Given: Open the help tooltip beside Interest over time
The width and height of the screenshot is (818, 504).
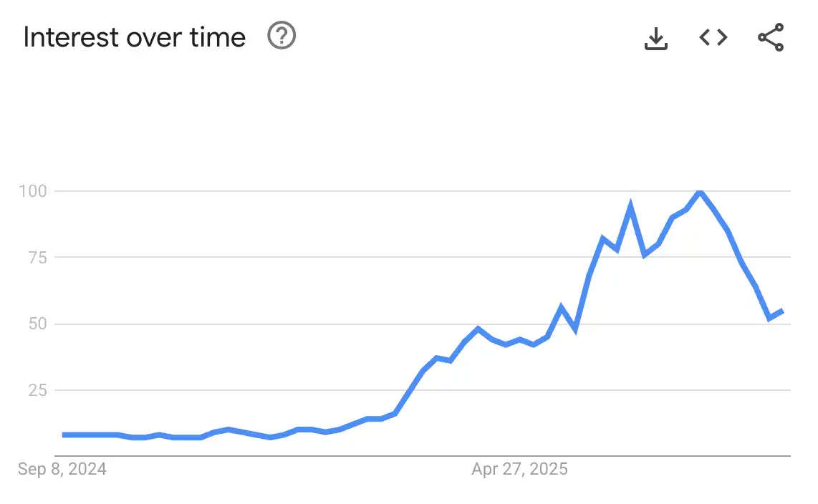Looking at the screenshot, I should coord(282,36).
